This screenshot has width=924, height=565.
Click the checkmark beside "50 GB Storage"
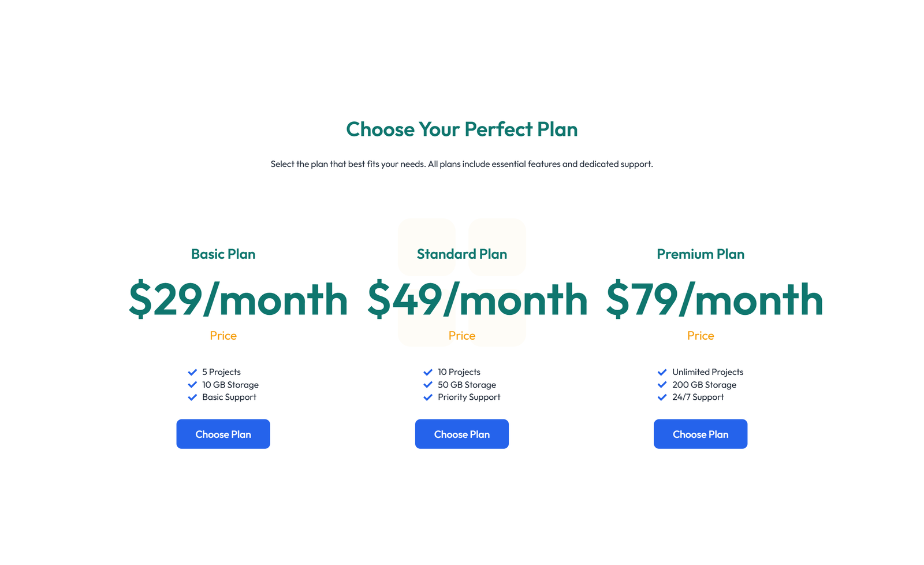click(428, 385)
